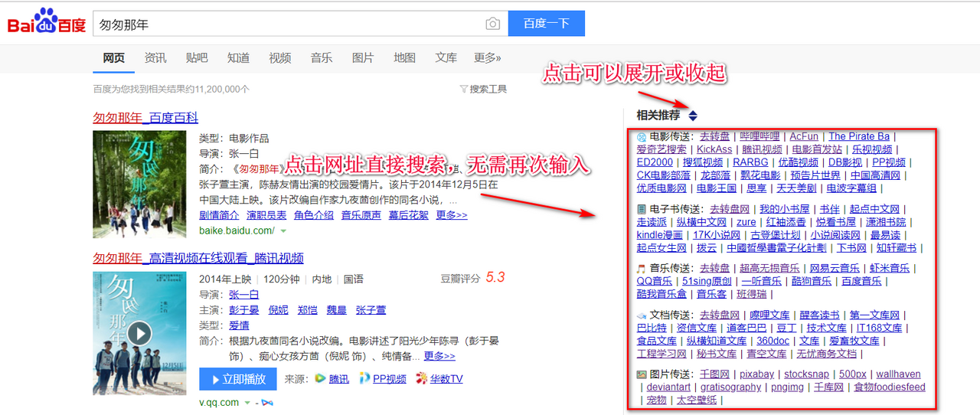Click the Baidu logo
980x415 pixels.
coord(47,23)
